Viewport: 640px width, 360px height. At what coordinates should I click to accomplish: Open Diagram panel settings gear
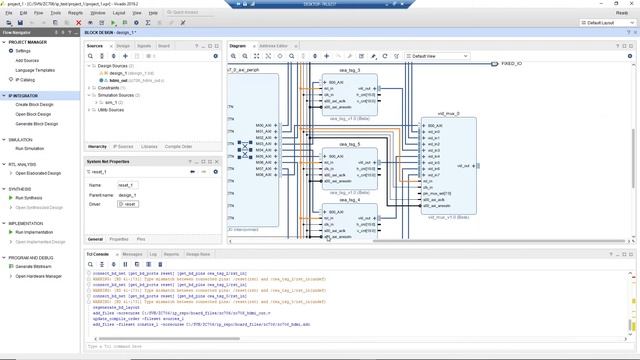point(630,56)
